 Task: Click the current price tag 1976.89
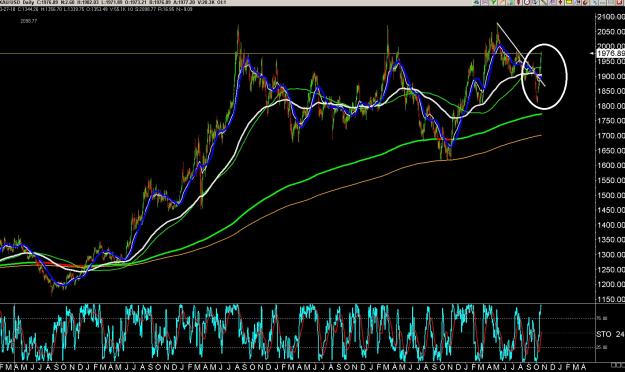pos(611,53)
